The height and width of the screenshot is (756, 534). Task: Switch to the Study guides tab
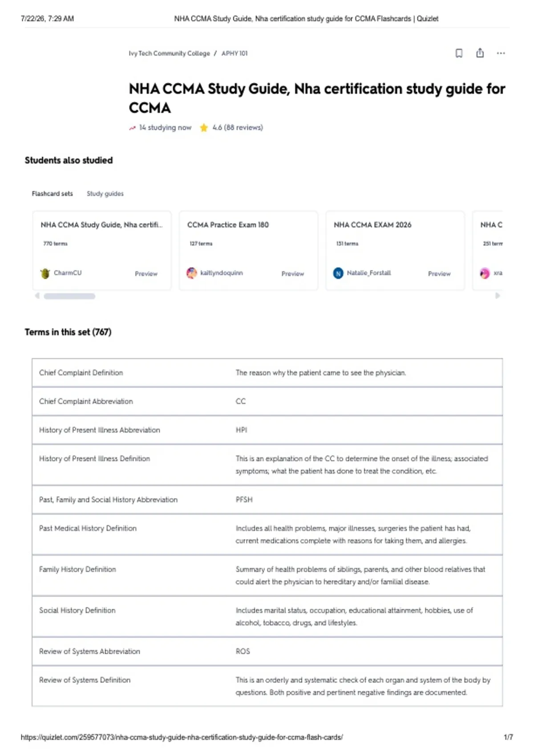[105, 193]
